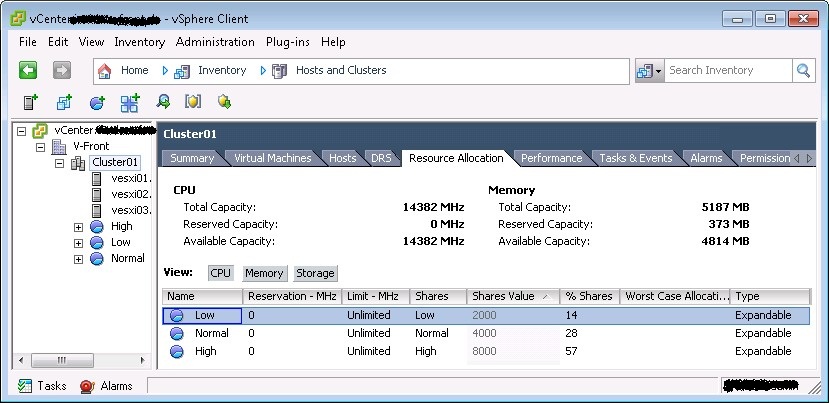Click in the Search Inventory field
The width and height of the screenshot is (829, 403).
coord(729,70)
